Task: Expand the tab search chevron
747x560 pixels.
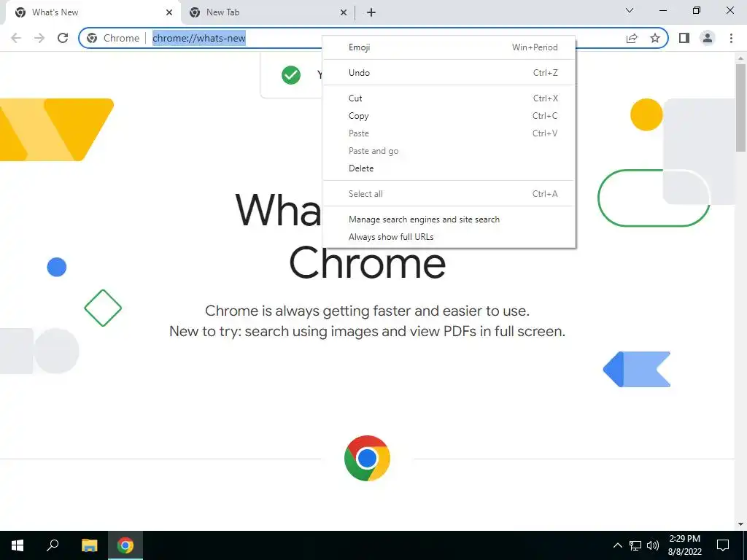Action: (630, 10)
